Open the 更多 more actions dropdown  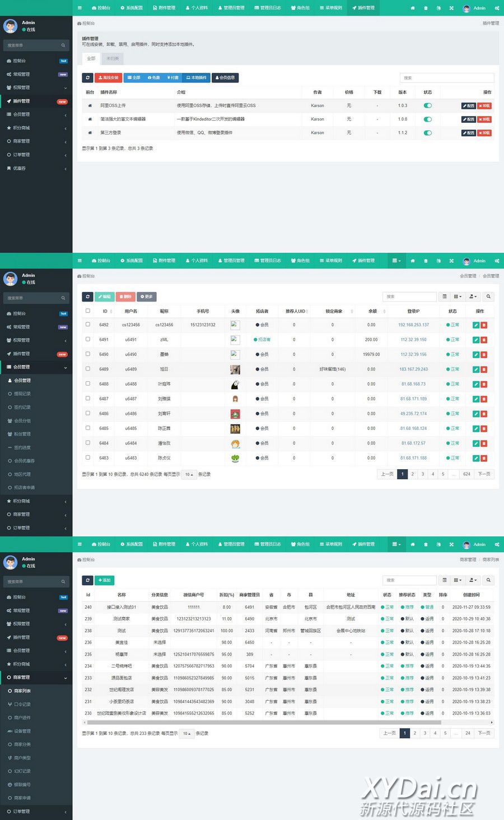(x=147, y=297)
